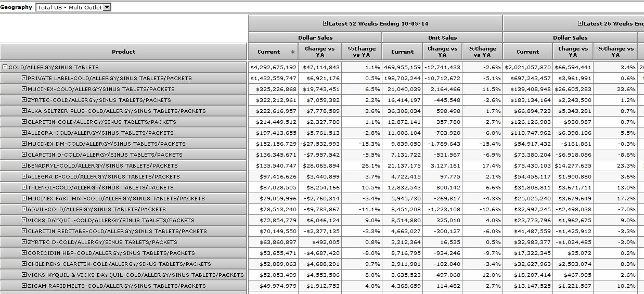
Task: Expand the PRIVATE LABEL product row
Action: tap(24, 78)
